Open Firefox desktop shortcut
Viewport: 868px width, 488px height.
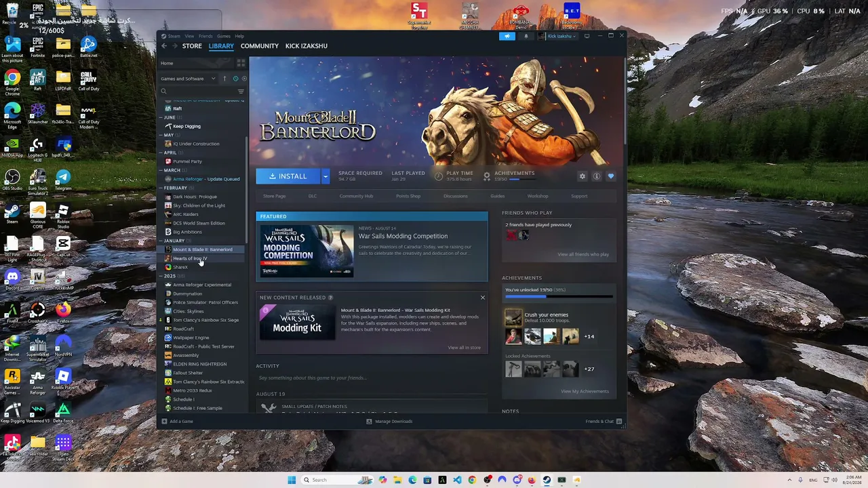point(63,312)
